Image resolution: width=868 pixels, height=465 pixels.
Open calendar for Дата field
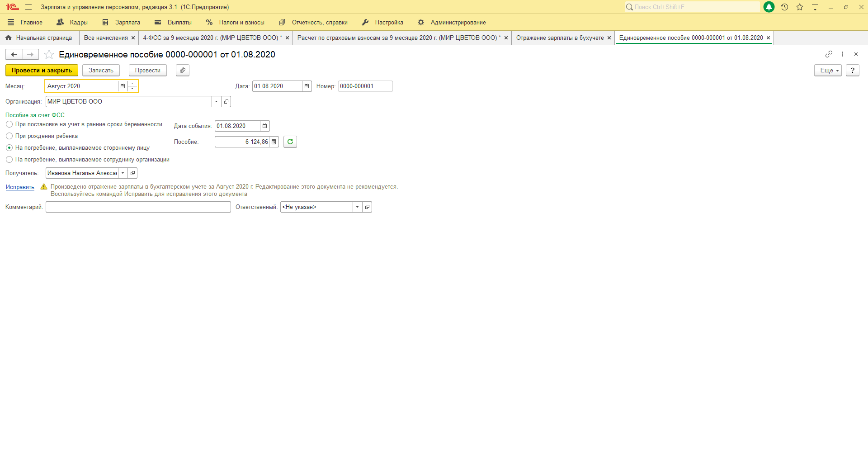(307, 86)
